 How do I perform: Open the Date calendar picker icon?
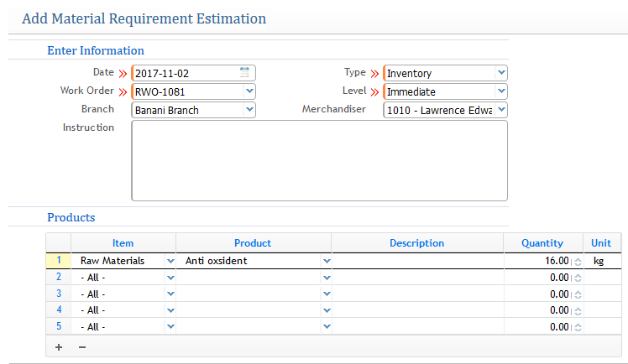244,72
